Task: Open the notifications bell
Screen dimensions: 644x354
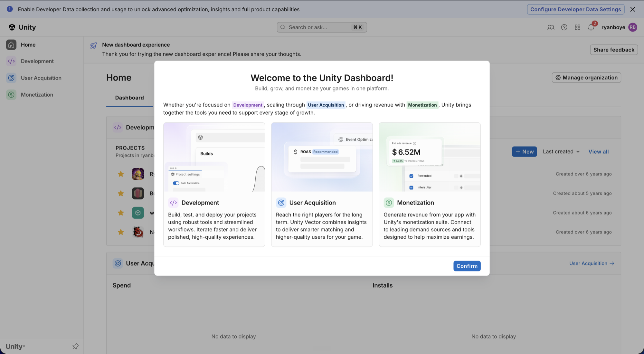Action: (591, 27)
